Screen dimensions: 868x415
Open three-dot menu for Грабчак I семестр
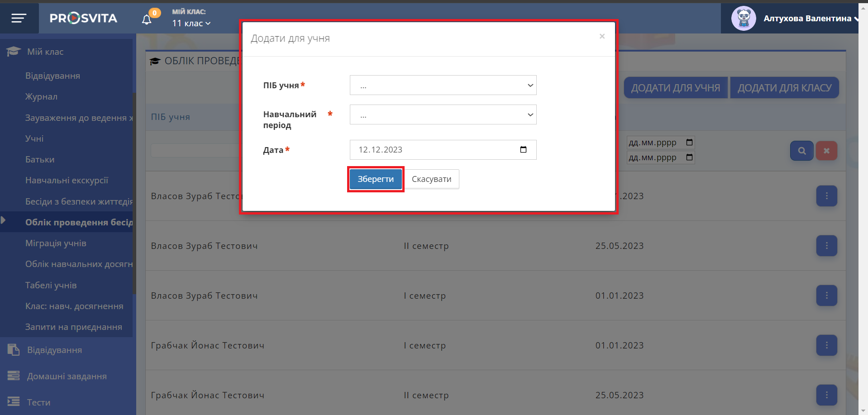coord(826,345)
